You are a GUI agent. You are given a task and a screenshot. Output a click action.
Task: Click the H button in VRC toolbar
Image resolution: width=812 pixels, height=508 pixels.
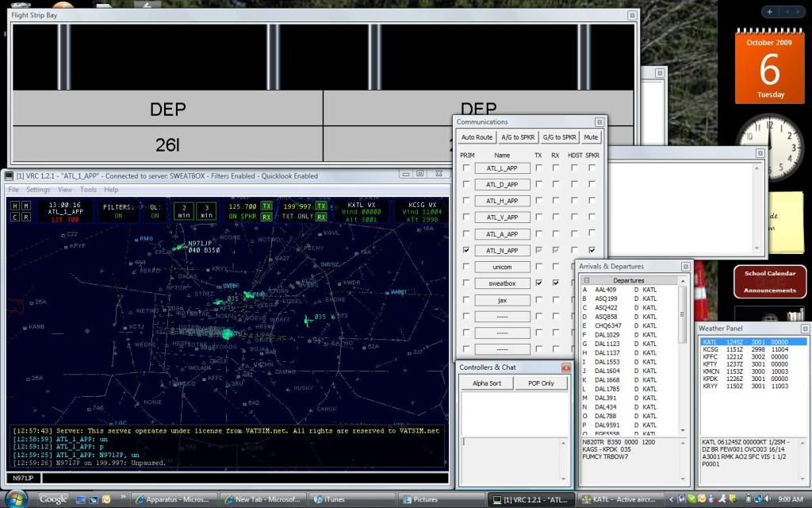(15, 206)
